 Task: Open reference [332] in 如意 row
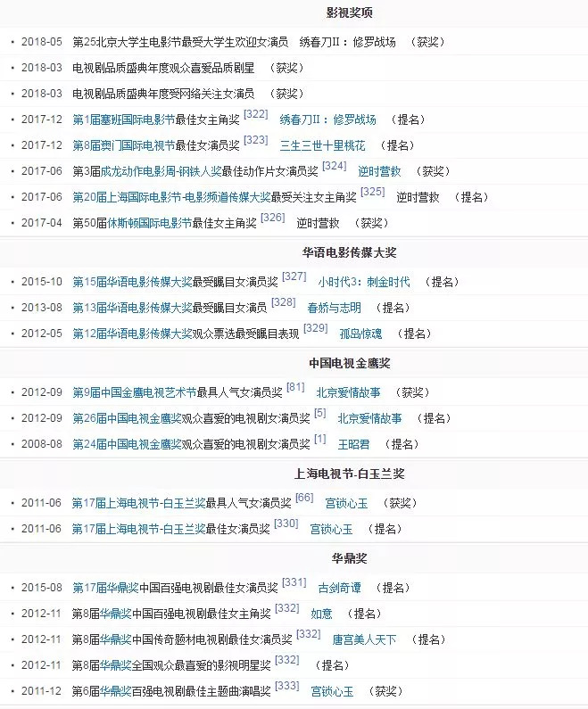click(287, 608)
